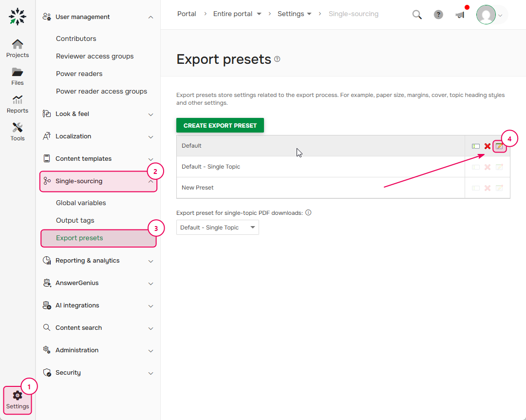
Task: Select the Default - Single Topic preset name
Action: coord(211,167)
